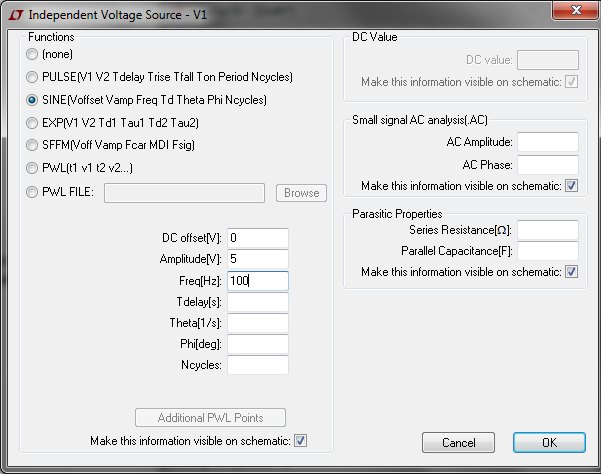The width and height of the screenshot is (601, 474).
Task: Click the Tdelay[s] input field
Action: pyautogui.click(x=258, y=302)
